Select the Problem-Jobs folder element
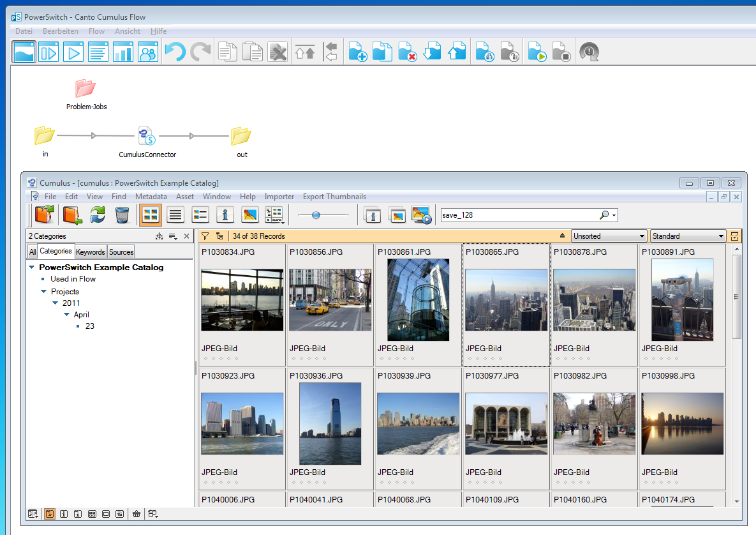 pyautogui.click(x=85, y=88)
